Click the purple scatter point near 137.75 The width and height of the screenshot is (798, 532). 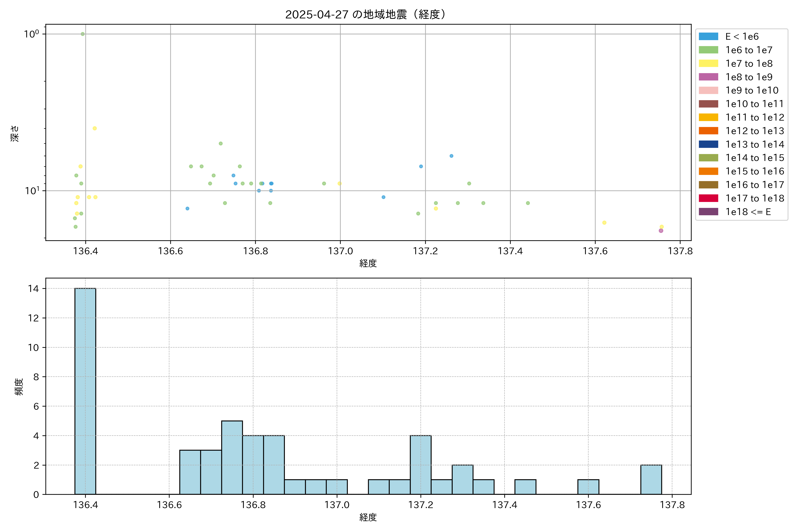pos(661,231)
